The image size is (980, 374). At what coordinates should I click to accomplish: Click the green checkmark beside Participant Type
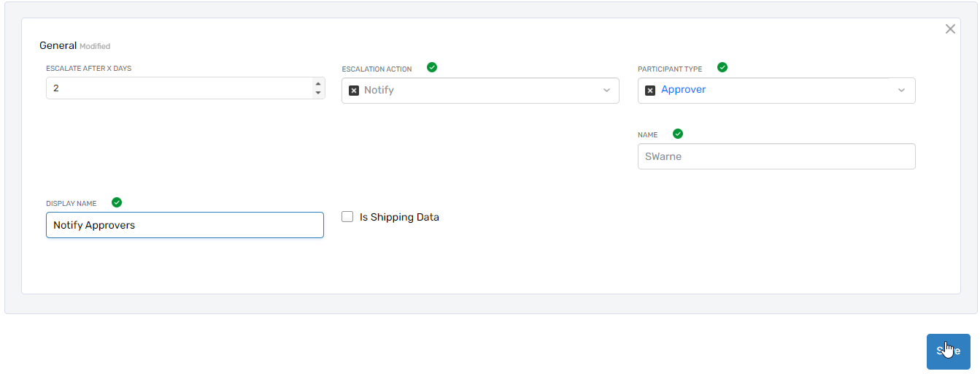pos(722,67)
